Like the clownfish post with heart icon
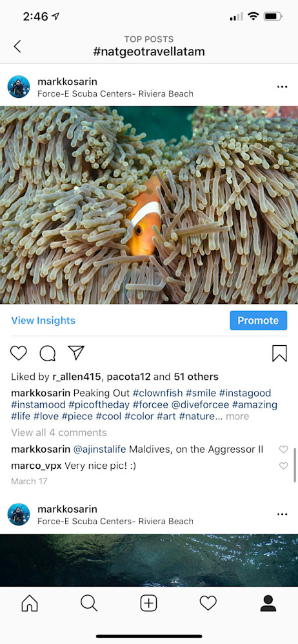Screen dimensions: 298x644 [19, 353]
